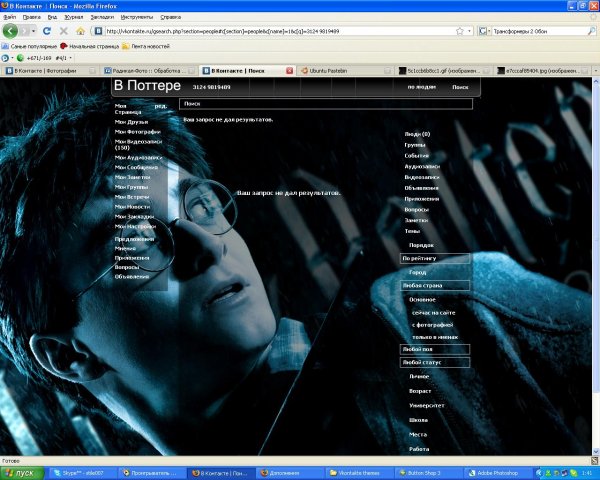The width and height of the screenshot is (600, 480).
Task: Open the 'Начальная страница' bookmark
Action: click(90, 46)
